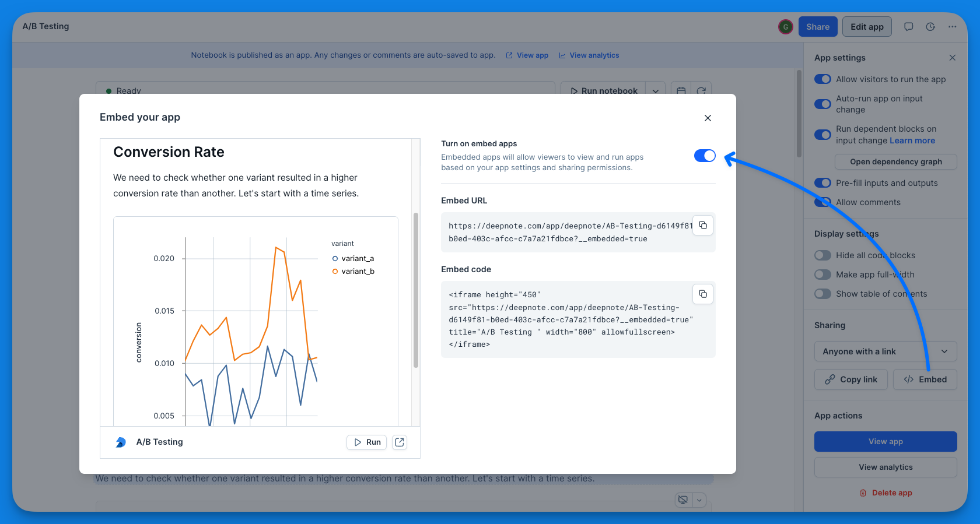Click the G user avatar
The width and height of the screenshot is (980, 524).
coord(785,27)
